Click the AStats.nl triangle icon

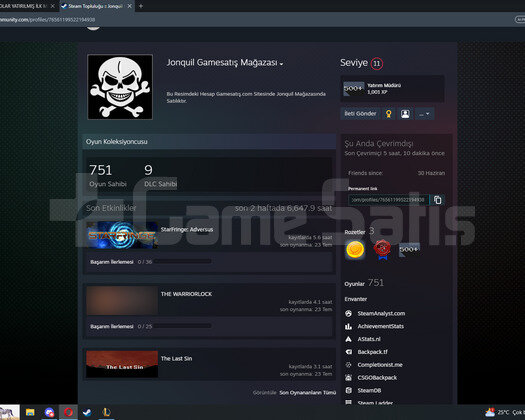coord(349,339)
